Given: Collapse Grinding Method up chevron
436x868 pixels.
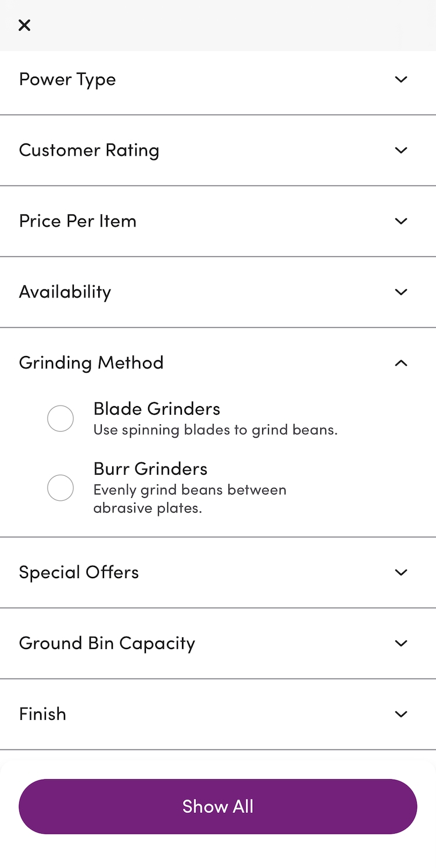Looking at the screenshot, I should tap(401, 363).
